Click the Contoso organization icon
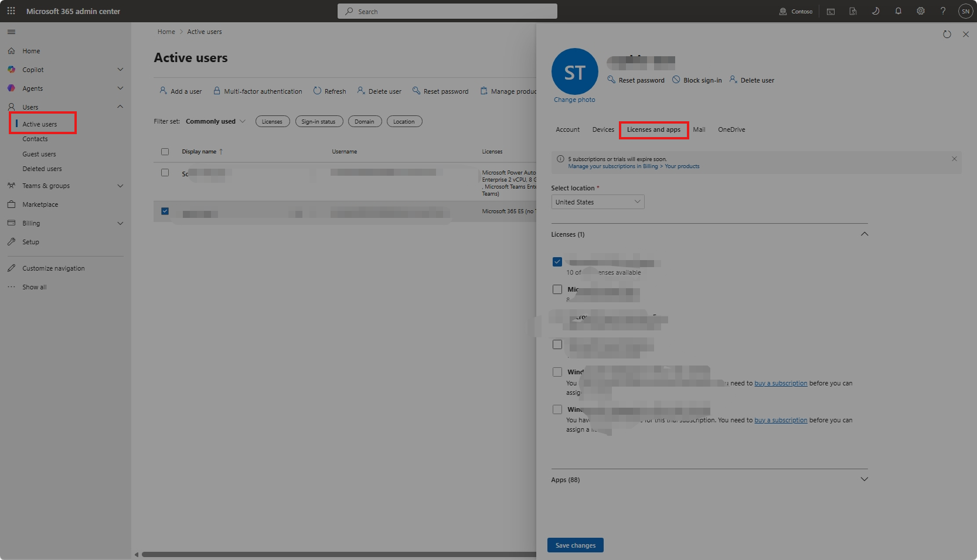The width and height of the screenshot is (977, 560). (783, 11)
